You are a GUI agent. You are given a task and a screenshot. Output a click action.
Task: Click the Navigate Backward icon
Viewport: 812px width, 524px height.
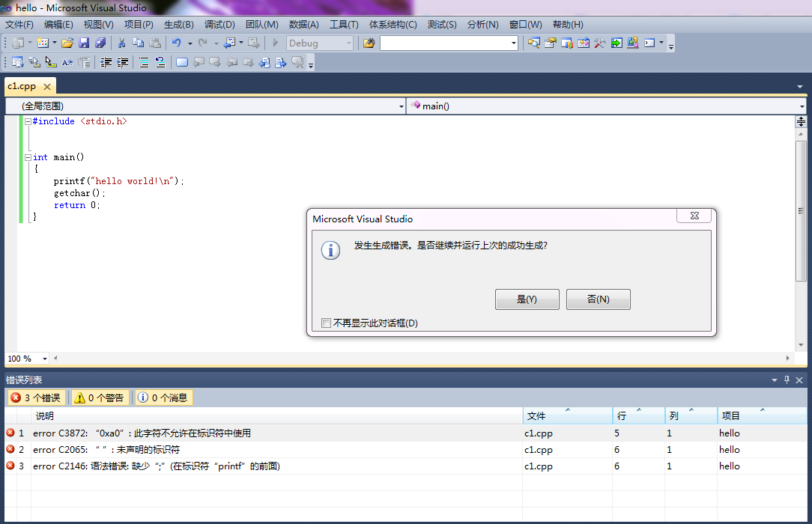tap(229, 43)
